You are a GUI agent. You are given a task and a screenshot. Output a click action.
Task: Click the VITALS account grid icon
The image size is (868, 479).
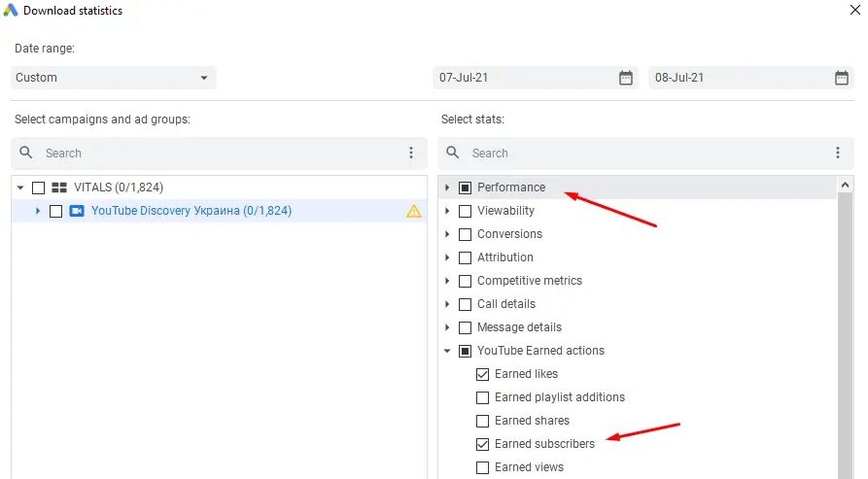(x=59, y=188)
